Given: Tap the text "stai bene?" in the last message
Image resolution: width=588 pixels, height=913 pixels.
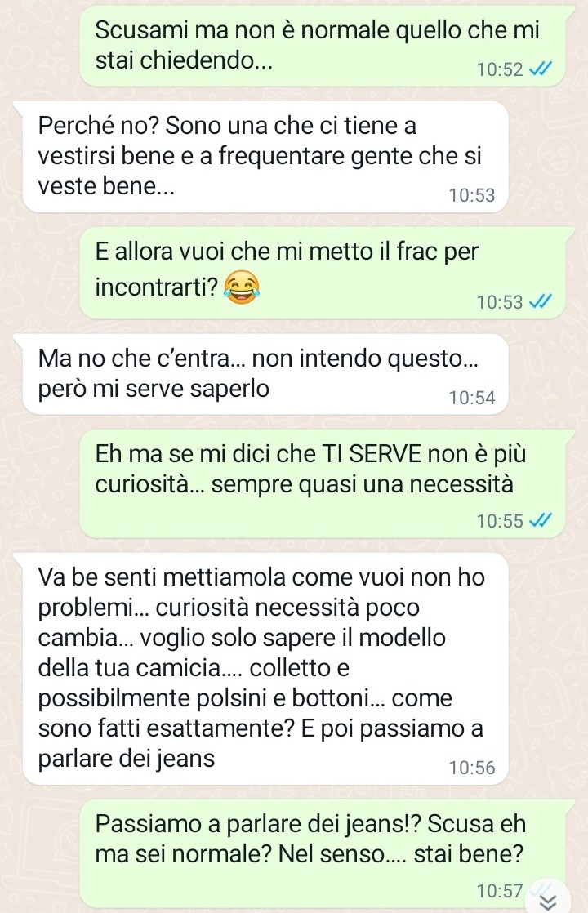Looking at the screenshot, I should [x=469, y=854].
